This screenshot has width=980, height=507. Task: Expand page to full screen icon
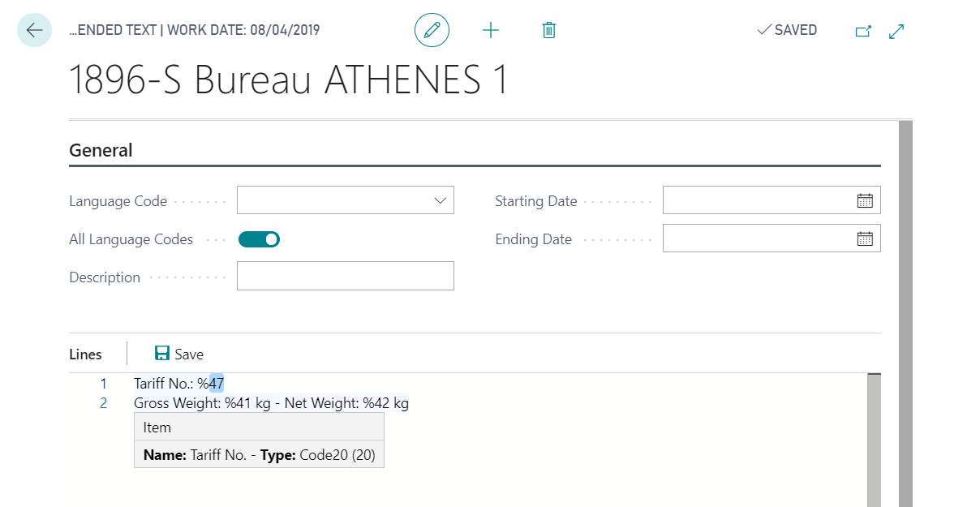tap(896, 31)
